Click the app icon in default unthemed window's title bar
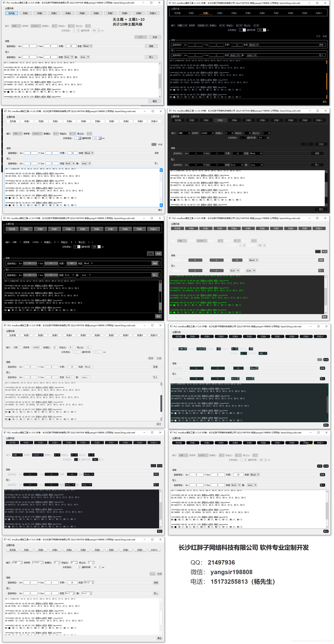This screenshot has width=334, height=644. pyautogui.click(x=4, y=3)
